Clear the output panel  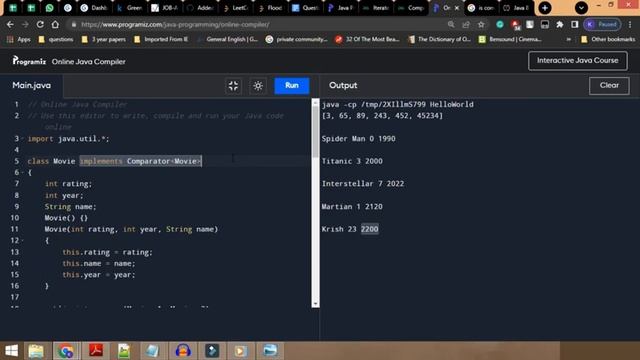pos(609,85)
